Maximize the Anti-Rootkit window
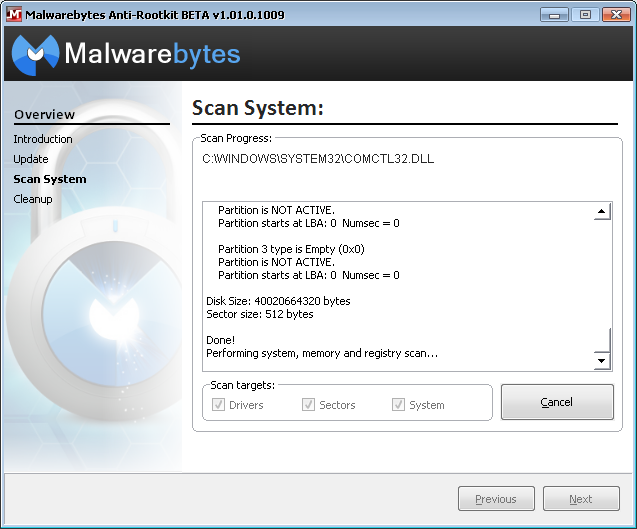Image resolution: width=637 pixels, height=529 pixels. click(585, 15)
